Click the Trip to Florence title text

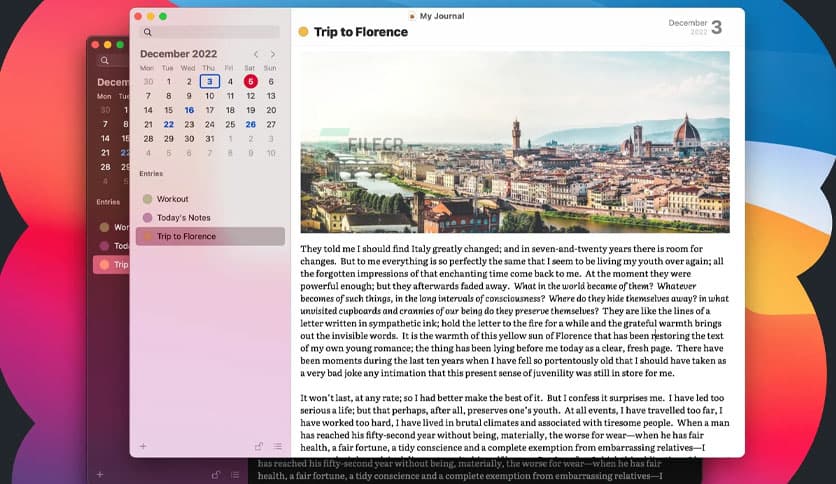tap(361, 32)
